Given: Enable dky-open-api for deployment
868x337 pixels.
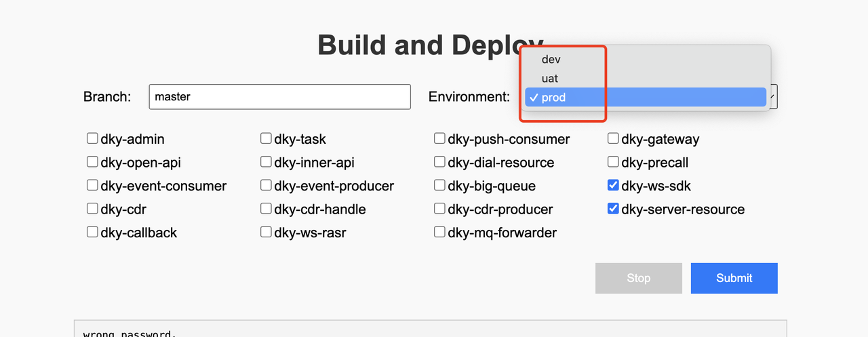Looking at the screenshot, I should click(93, 162).
